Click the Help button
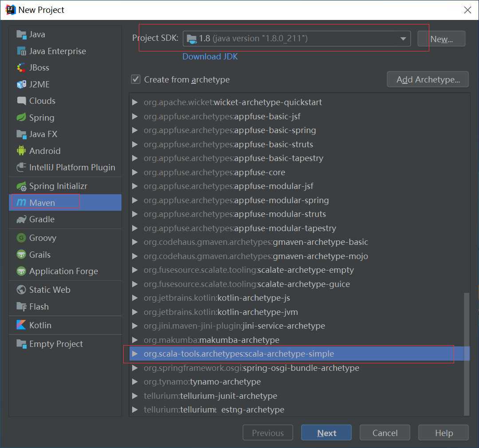The image size is (479, 448). point(444,433)
